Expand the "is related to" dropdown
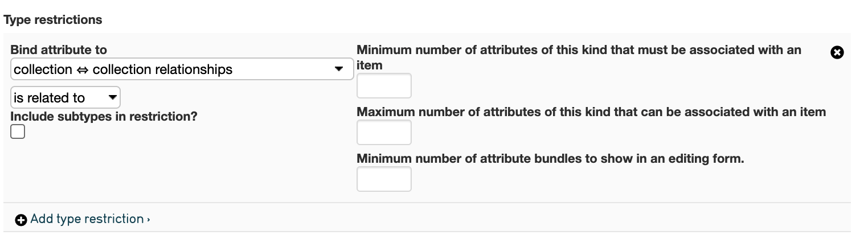Image resolution: width=868 pixels, height=247 pixels. click(65, 97)
